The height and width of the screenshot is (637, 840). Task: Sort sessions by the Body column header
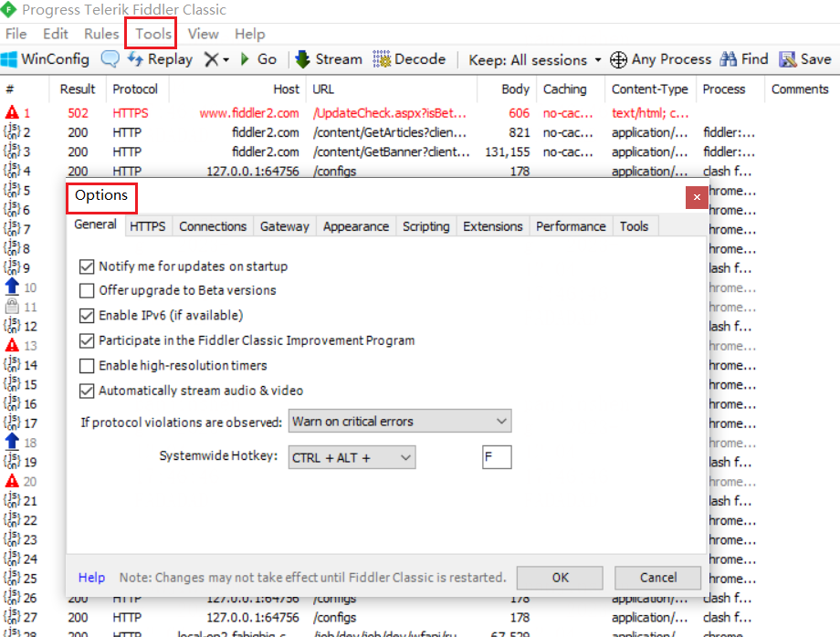point(507,89)
